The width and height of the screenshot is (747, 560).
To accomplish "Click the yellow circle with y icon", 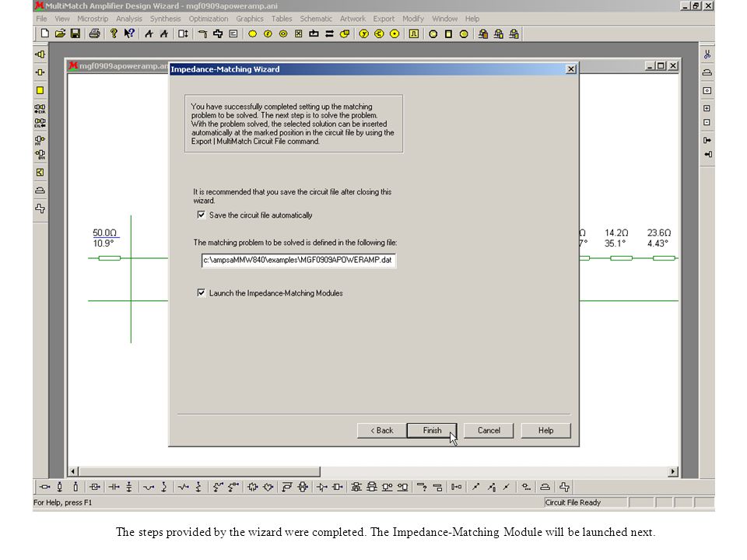I will [364, 33].
